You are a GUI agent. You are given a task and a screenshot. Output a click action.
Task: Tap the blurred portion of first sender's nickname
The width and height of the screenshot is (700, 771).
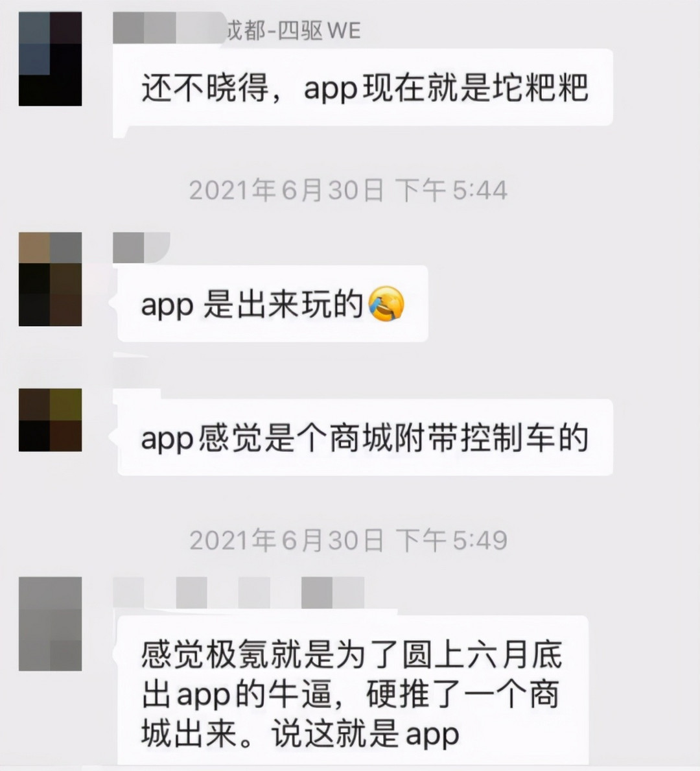(170, 27)
